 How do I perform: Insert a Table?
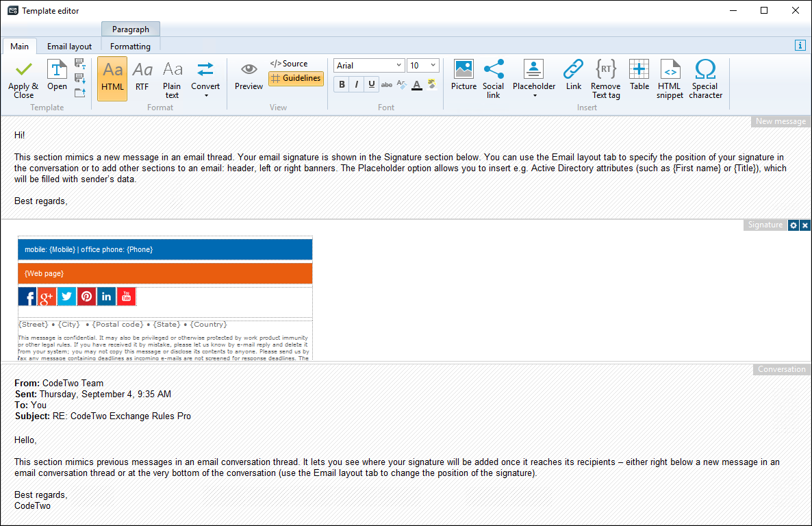tap(639, 75)
